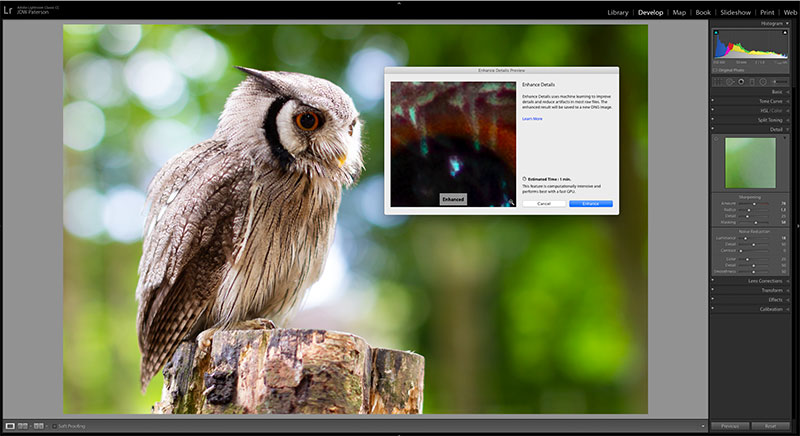This screenshot has height=436, width=800.
Task: Adjust the Smoothness slider
Action: [x=754, y=272]
